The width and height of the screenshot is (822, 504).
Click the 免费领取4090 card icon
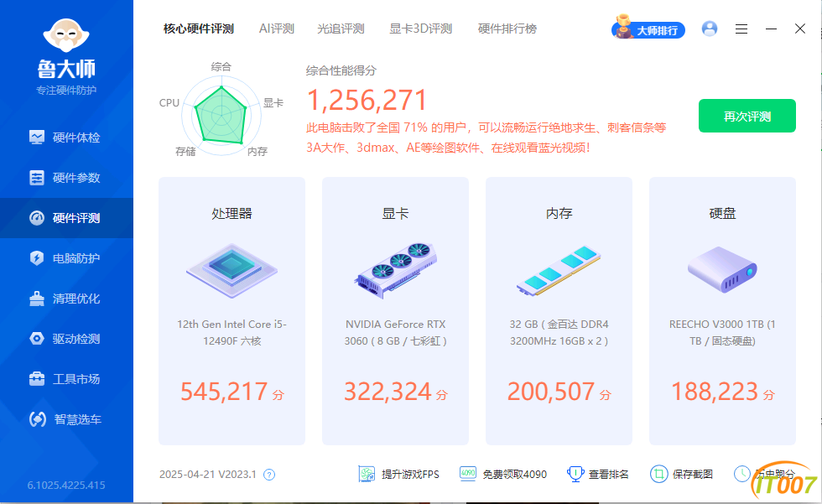[468, 474]
